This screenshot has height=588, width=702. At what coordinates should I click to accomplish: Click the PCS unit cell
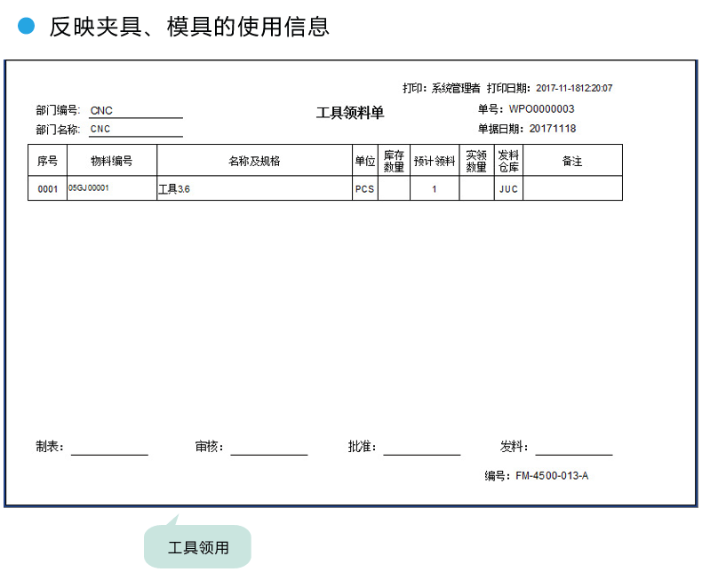click(x=364, y=189)
